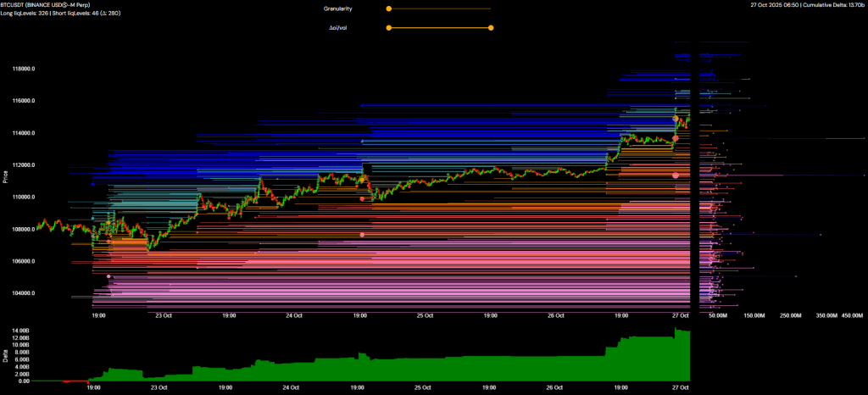This screenshot has width=868, height=395.
Task: Click the 14.00B label on Delta axis
Action: point(21,329)
